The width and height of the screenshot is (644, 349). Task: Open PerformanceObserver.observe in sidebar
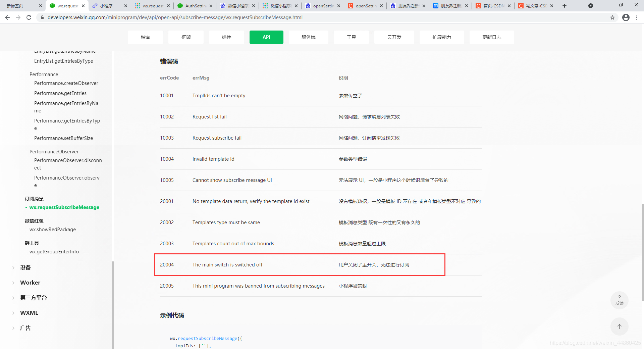67,181
